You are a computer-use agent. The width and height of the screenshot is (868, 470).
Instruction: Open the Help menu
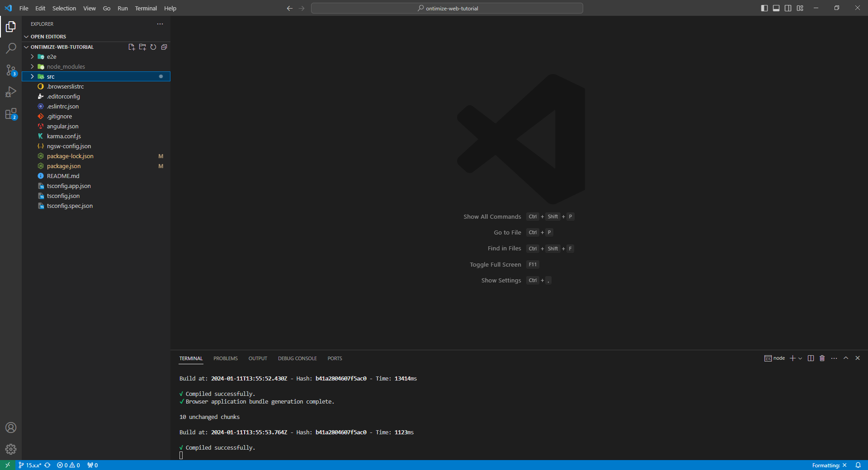(x=170, y=8)
